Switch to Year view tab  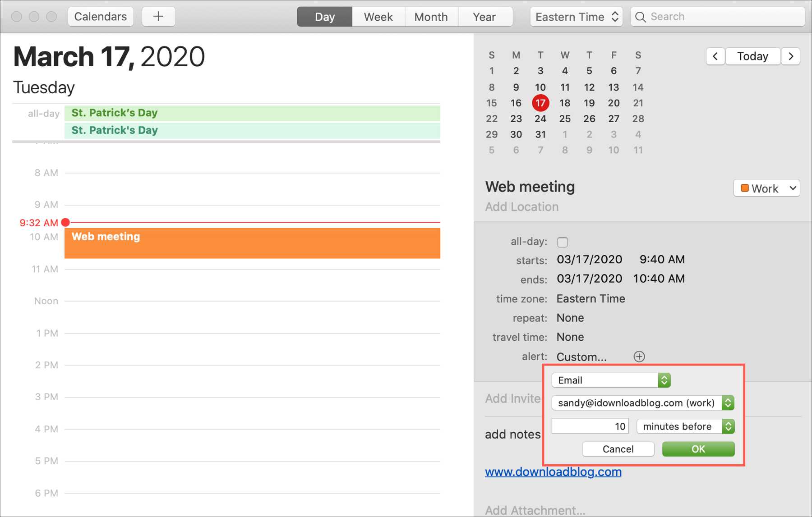(484, 17)
